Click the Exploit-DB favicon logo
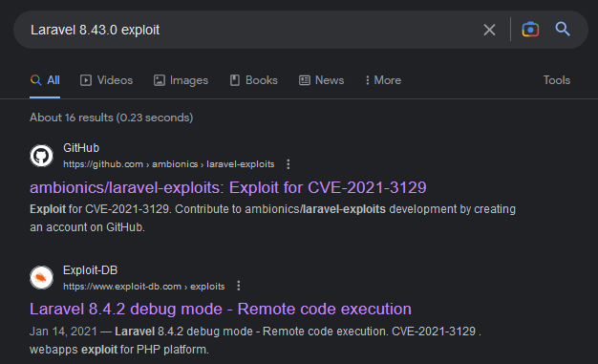 pyautogui.click(x=41, y=277)
